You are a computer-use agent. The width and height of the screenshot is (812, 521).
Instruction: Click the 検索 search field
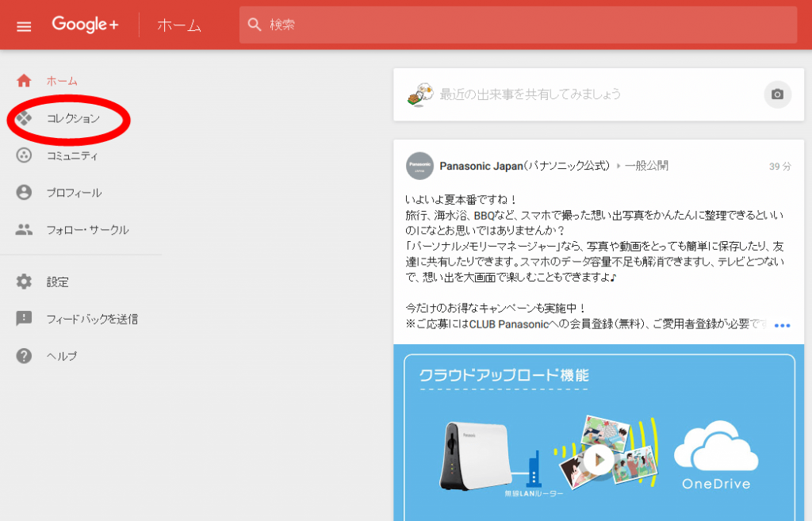(518, 25)
